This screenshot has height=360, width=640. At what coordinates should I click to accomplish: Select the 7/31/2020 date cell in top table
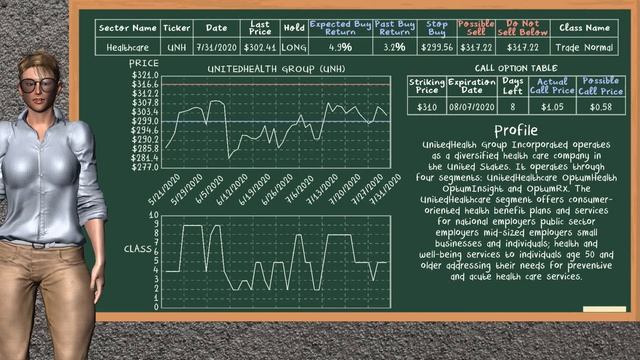pyautogui.click(x=216, y=47)
